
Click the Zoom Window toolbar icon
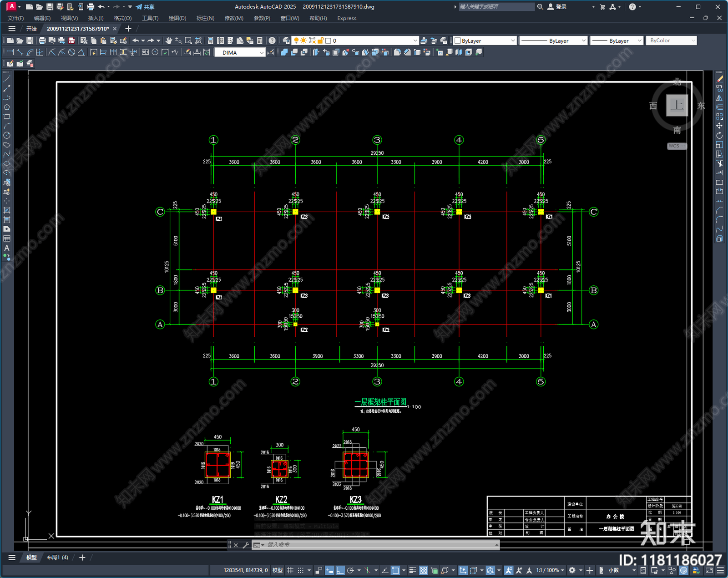[188, 41]
